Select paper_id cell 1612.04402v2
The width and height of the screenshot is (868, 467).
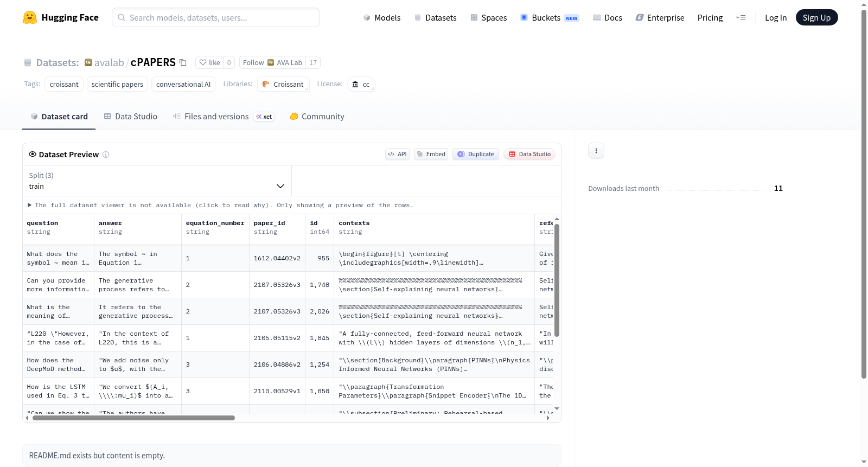(x=277, y=258)
